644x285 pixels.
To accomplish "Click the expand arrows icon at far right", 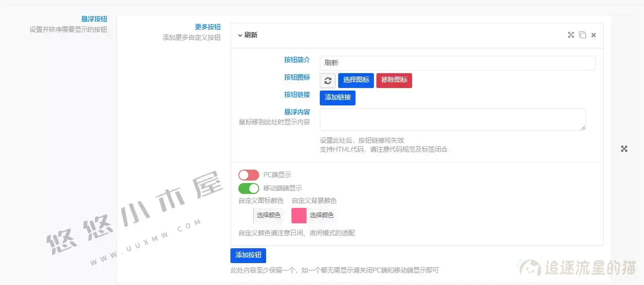I will pos(624,149).
